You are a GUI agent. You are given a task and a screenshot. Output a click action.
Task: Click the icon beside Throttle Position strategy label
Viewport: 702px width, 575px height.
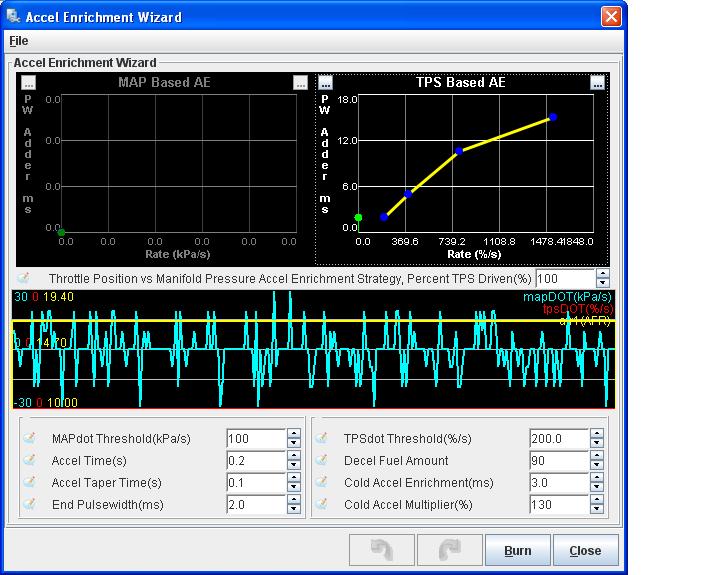click(x=24, y=278)
